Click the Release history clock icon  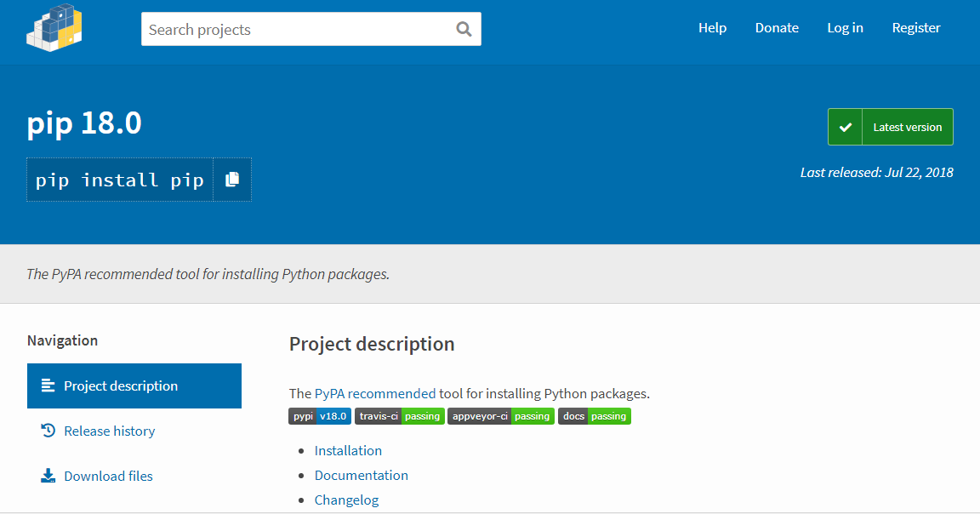click(48, 431)
